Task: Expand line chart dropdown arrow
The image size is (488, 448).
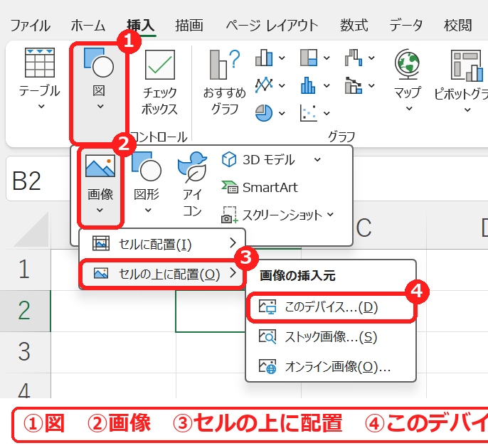Action: pos(282,85)
